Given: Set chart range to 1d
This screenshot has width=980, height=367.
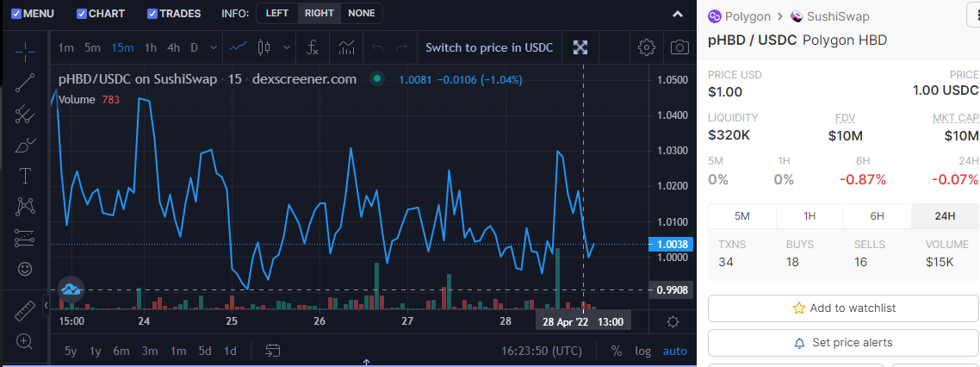Looking at the screenshot, I should pyautogui.click(x=230, y=351).
